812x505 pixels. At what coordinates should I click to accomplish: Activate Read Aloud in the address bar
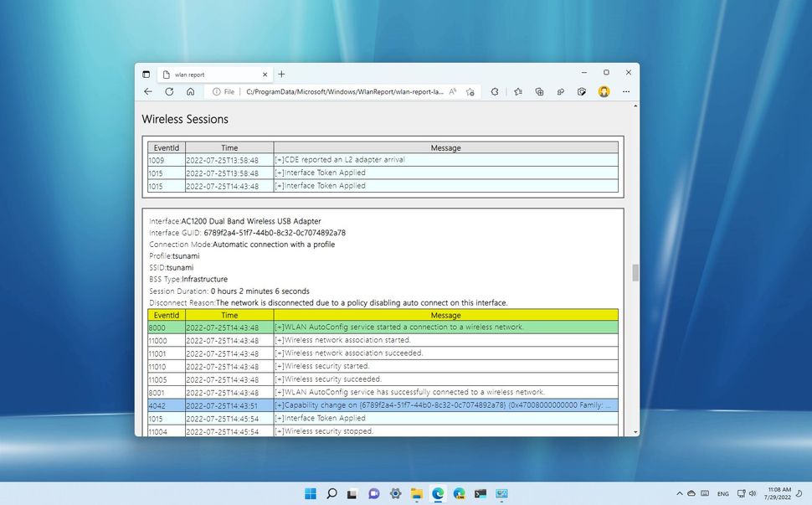(452, 92)
